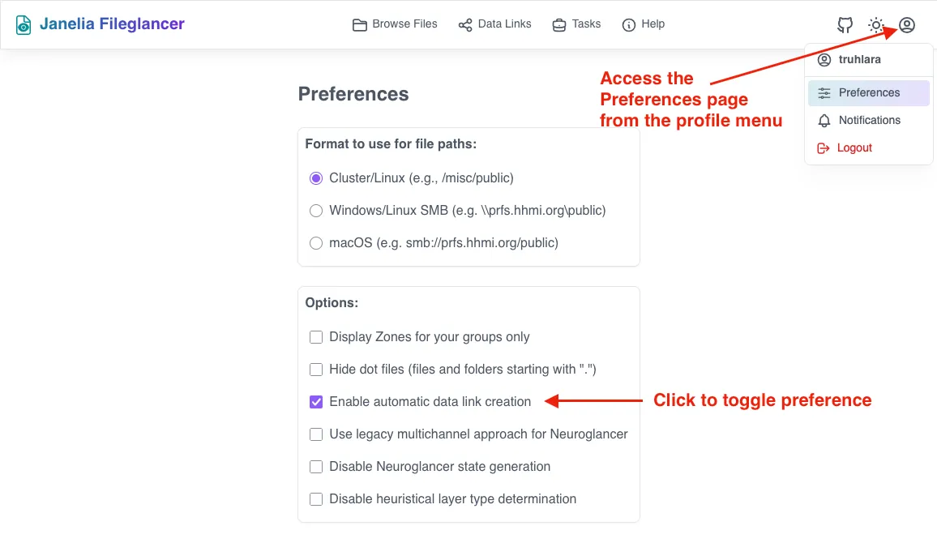Click the Janelia Fileglancer logo

(x=100, y=24)
